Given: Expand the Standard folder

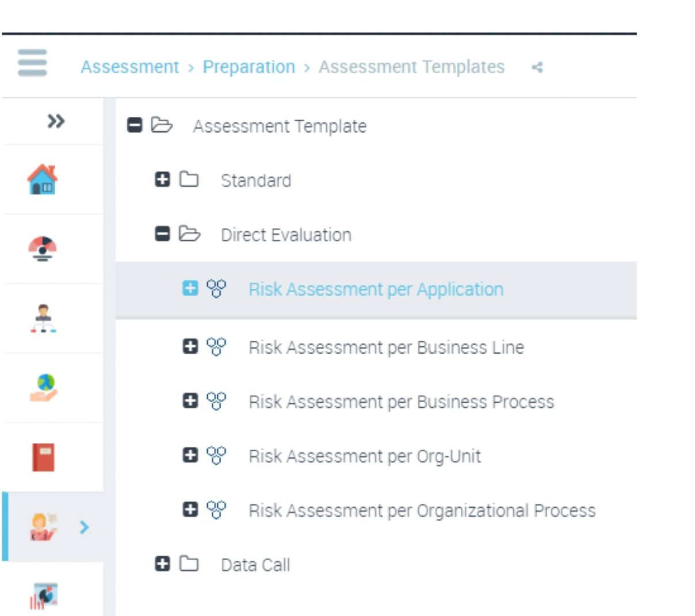Looking at the screenshot, I should pyautogui.click(x=162, y=179).
